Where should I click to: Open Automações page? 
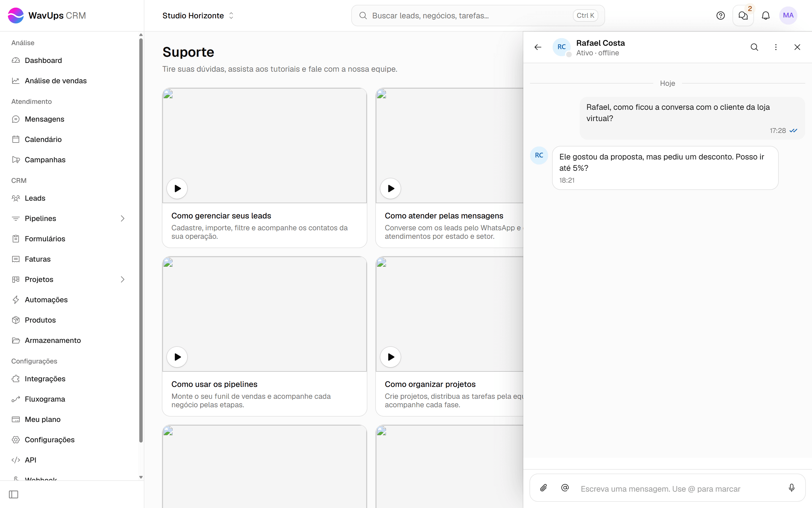point(69,300)
